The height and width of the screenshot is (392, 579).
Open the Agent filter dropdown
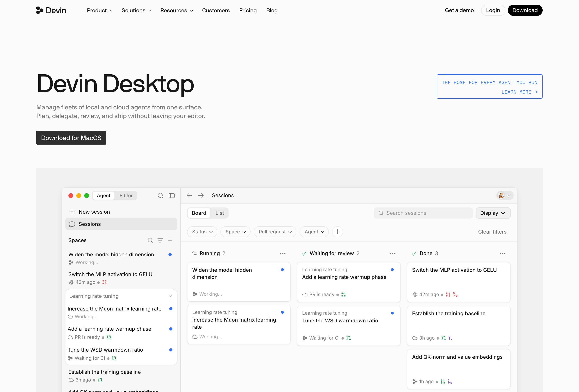pos(314,232)
